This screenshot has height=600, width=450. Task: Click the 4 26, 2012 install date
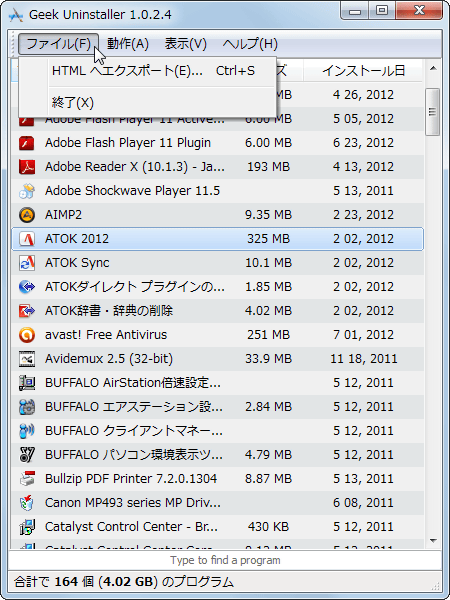(x=363, y=95)
